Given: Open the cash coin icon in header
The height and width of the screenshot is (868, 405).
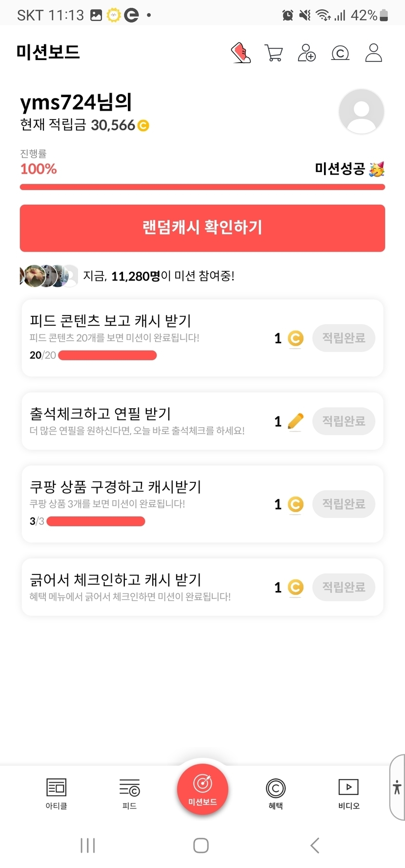Looking at the screenshot, I should 340,53.
